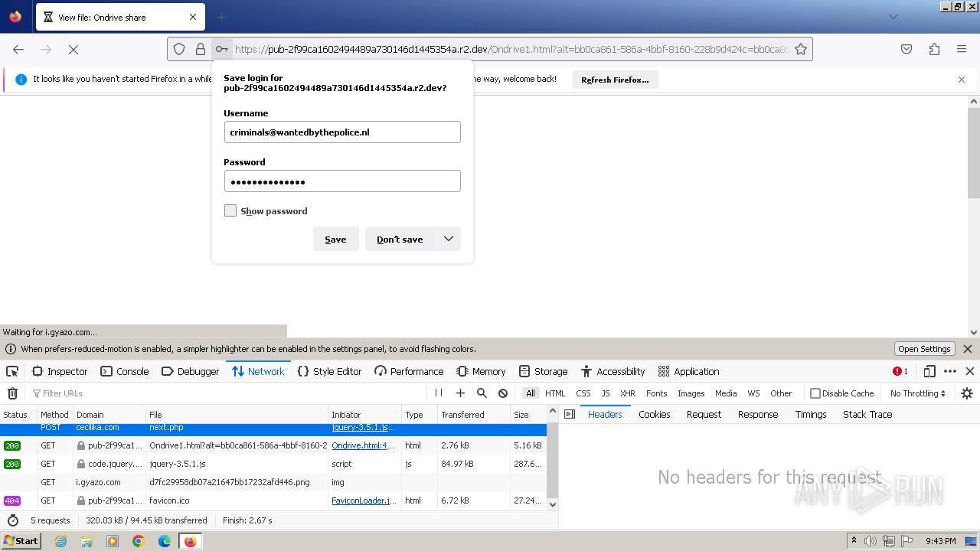This screenshot has width=980, height=551.
Task: Edit the Username field in save login
Action: click(x=342, y=132)
